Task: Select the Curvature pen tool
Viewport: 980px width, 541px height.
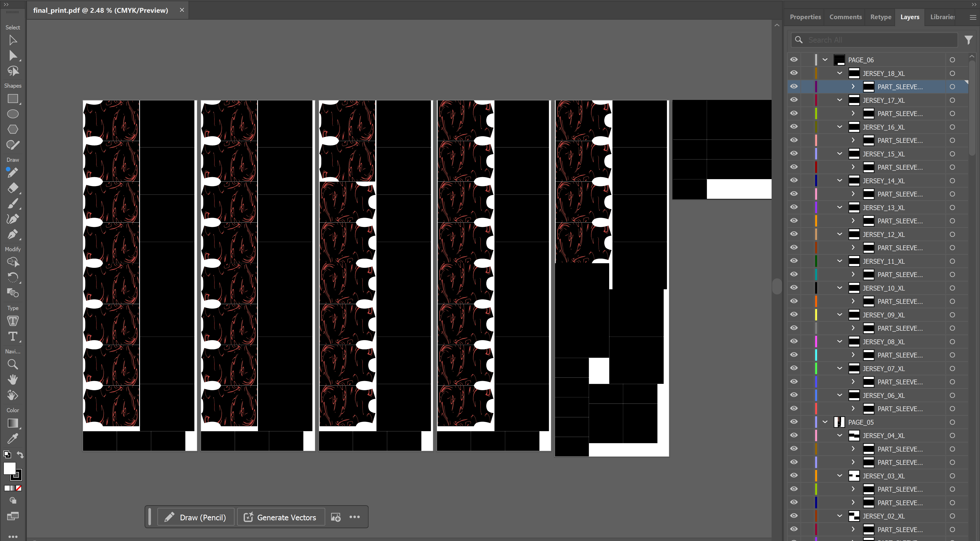Action: point(13,219)
